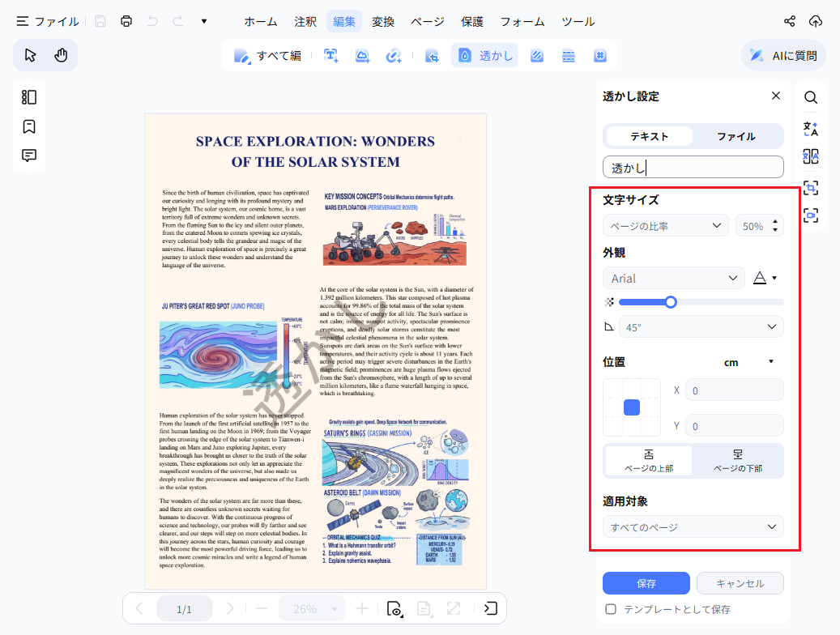Viewport: 840px width, 635px height.
Task: Open the Arial font dropdown
Action: (674, 278)
